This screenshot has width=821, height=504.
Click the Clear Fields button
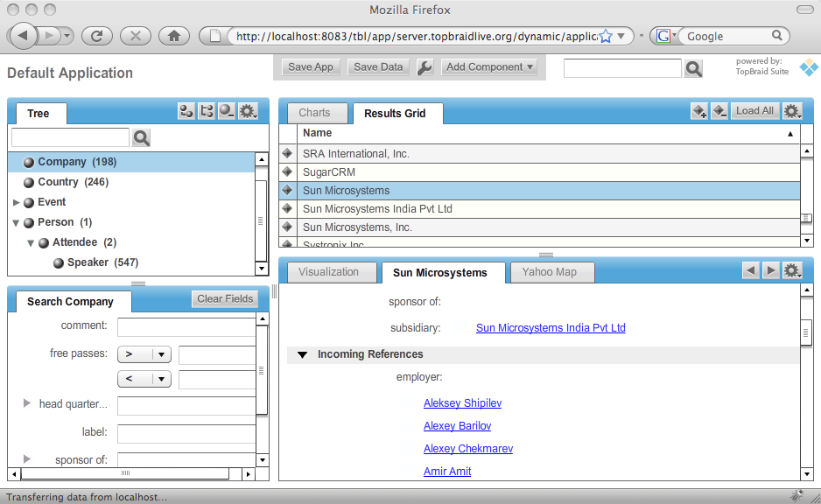(225, 299)
